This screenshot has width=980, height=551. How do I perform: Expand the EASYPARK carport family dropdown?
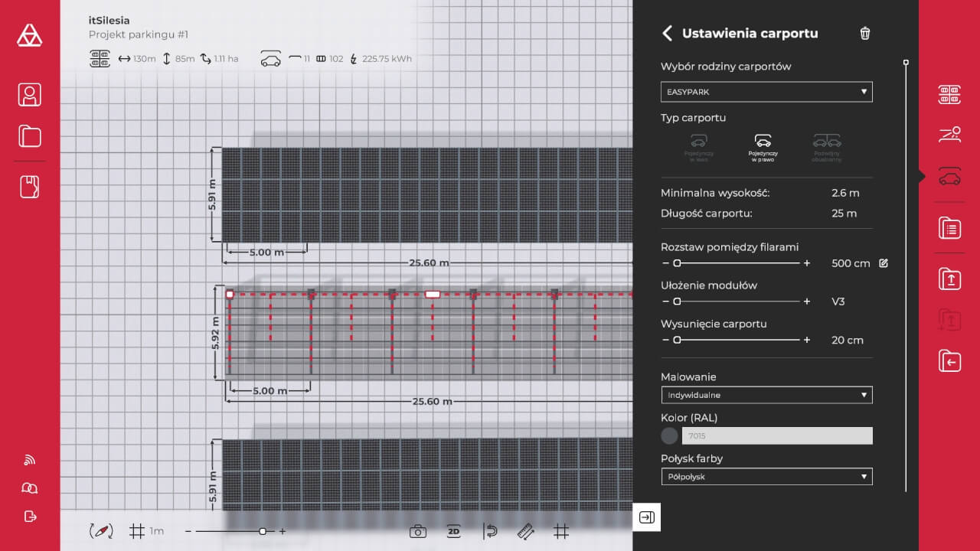766,92
